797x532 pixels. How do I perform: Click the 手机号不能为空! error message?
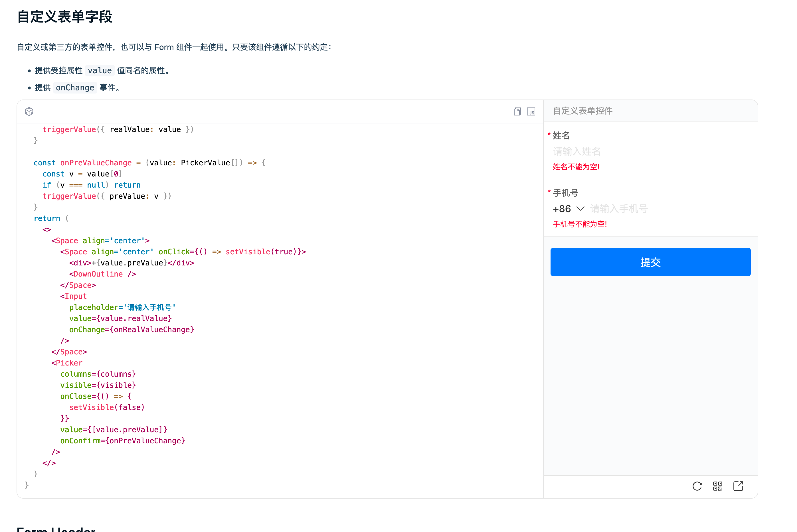[580, 224]
